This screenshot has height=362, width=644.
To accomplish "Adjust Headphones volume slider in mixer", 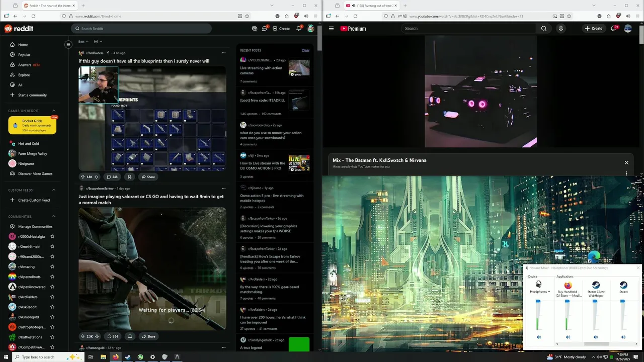I will tap(538, 302).
